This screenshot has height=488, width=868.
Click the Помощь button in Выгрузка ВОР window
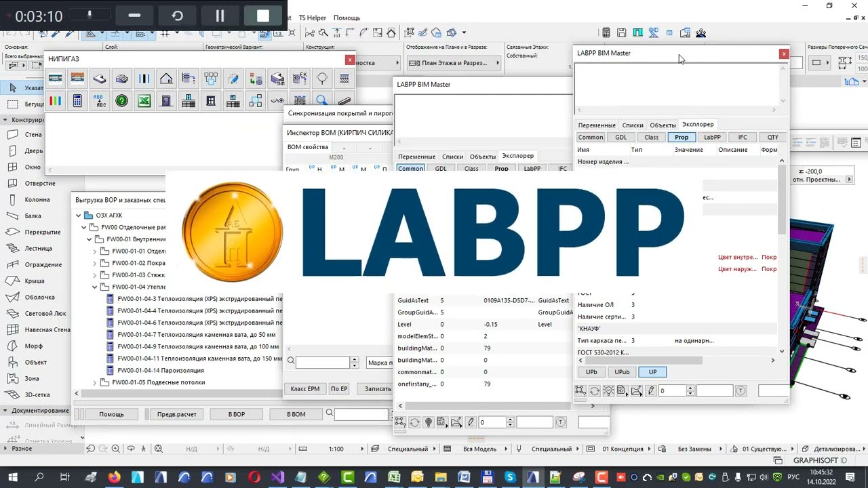[111, 414]
